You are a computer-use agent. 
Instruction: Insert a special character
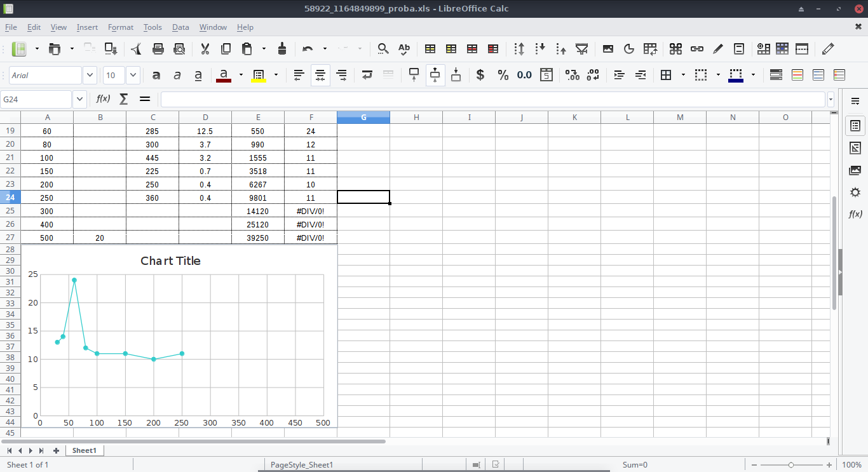(x=675, y=49)
